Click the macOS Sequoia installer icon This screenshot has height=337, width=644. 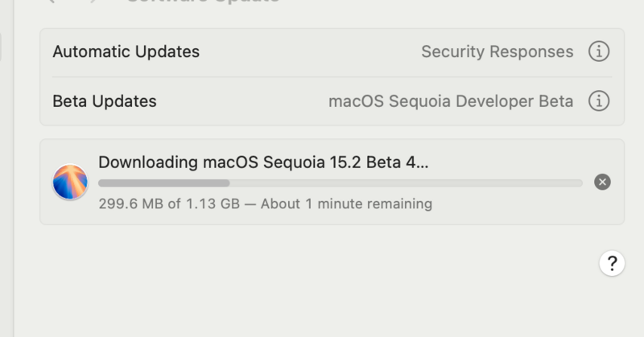[70, 182]
